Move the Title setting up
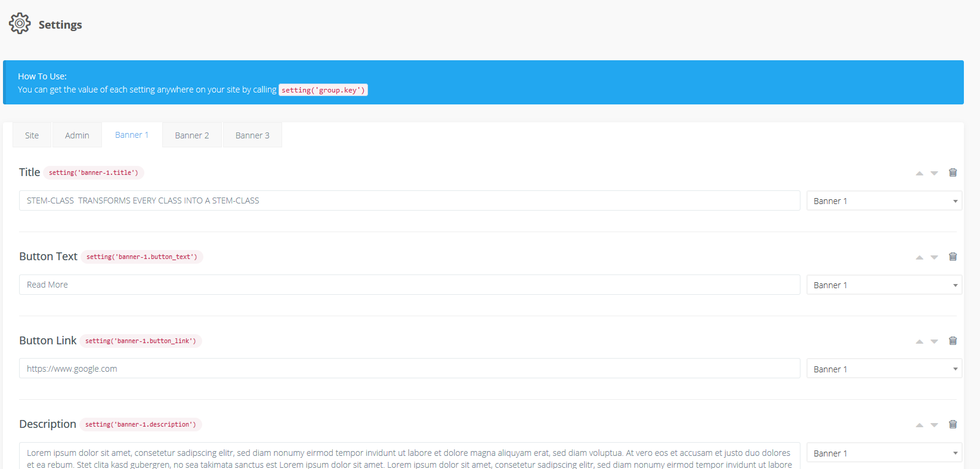The image size is (980, 469). (919, 174)
